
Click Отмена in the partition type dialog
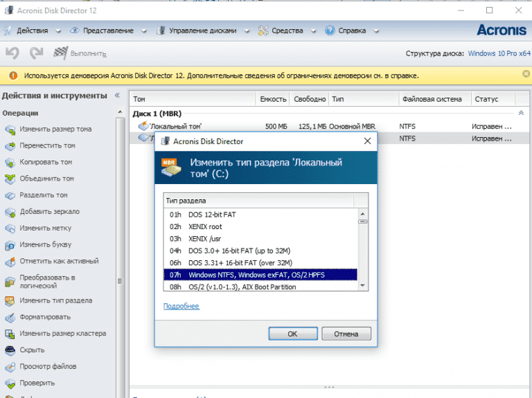coord(346,334)
